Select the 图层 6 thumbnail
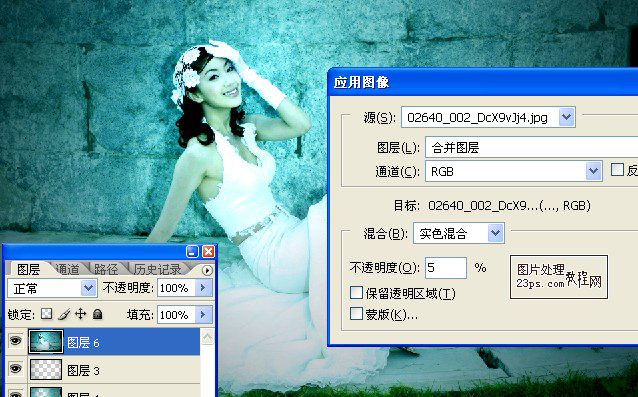638x397 pixels. tap(46, 342)
